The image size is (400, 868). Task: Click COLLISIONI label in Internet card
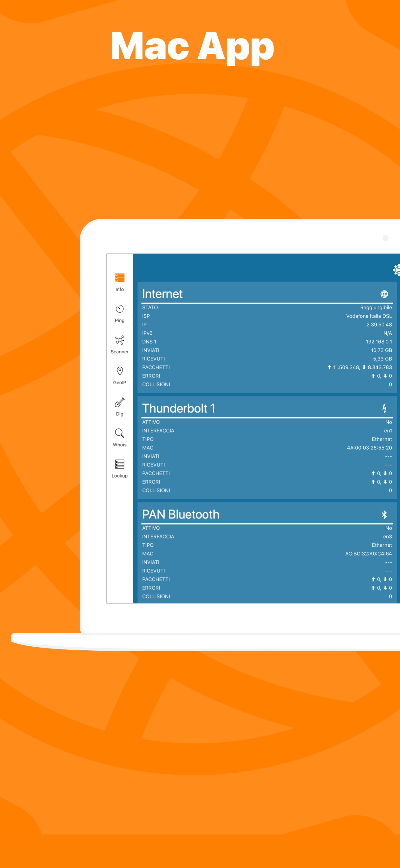[156, 384]
